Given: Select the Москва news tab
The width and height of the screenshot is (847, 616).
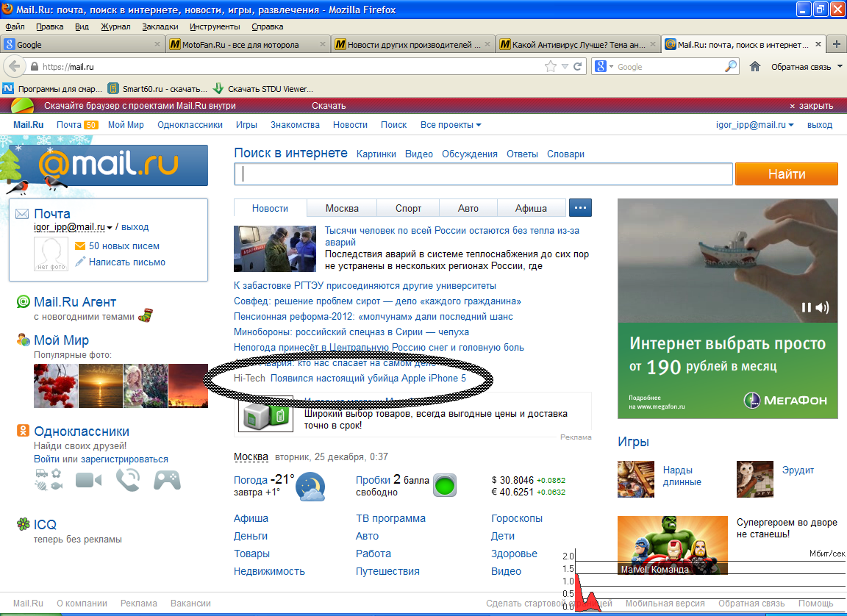Looking at the screenshot, I should point(342,208).
